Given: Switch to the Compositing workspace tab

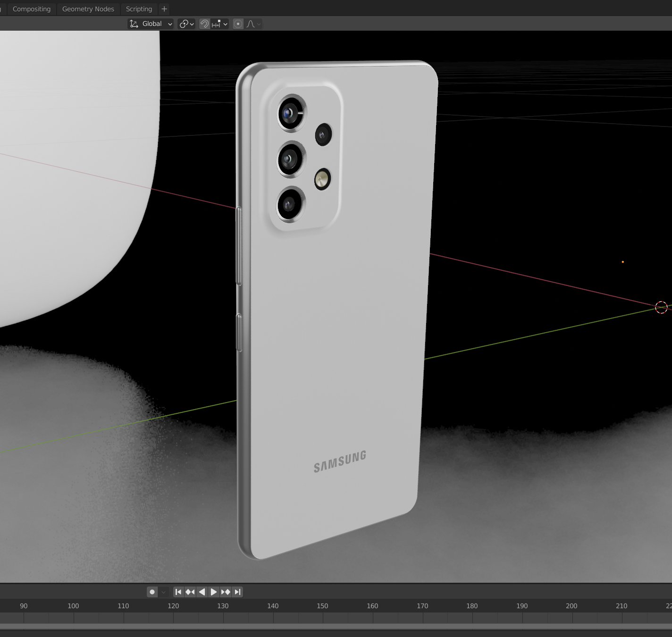Looking at the screenshot, I should pos(32,9).
